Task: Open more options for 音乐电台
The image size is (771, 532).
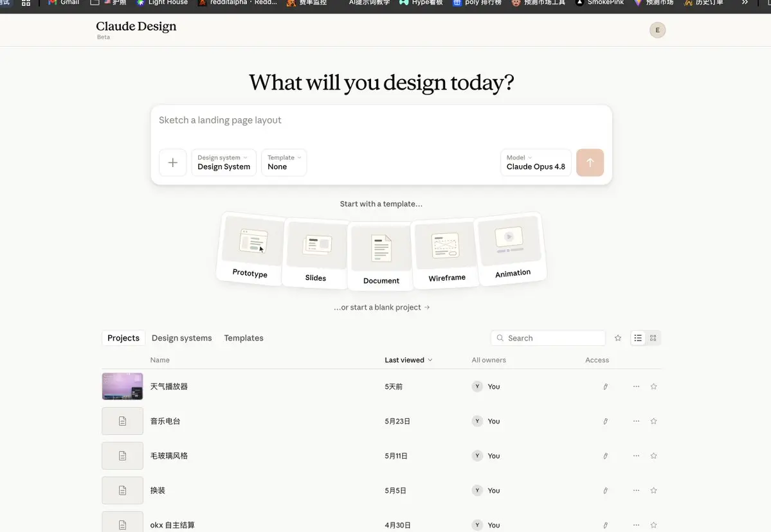Action: 636,421
